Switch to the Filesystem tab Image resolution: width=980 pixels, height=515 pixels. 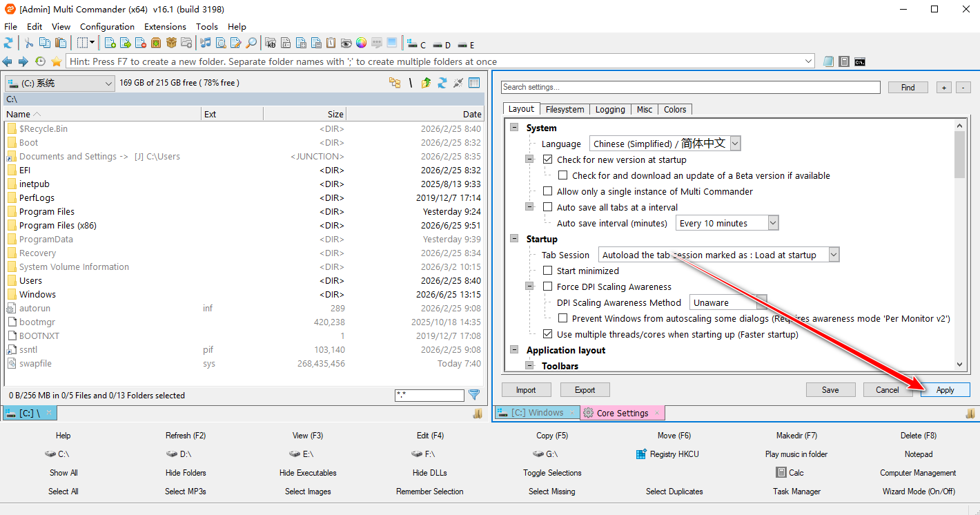[565, 109]
